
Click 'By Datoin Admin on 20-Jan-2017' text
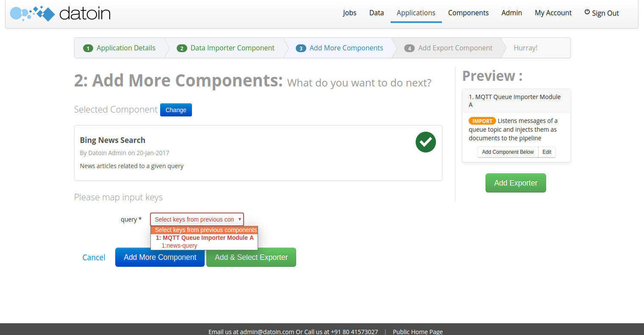tap(125, 153)
